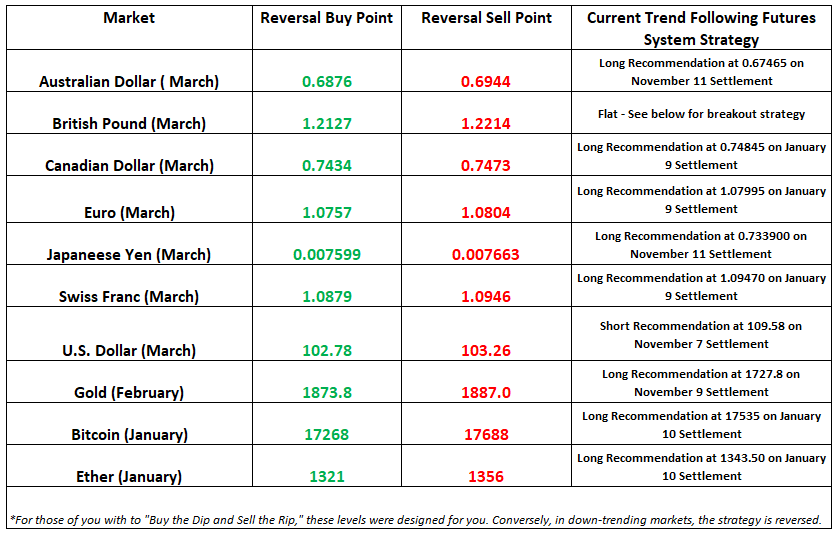Click the Flat breakout strategy note
The width and height of the screenshot is (839, 537).
click(701, 114)
